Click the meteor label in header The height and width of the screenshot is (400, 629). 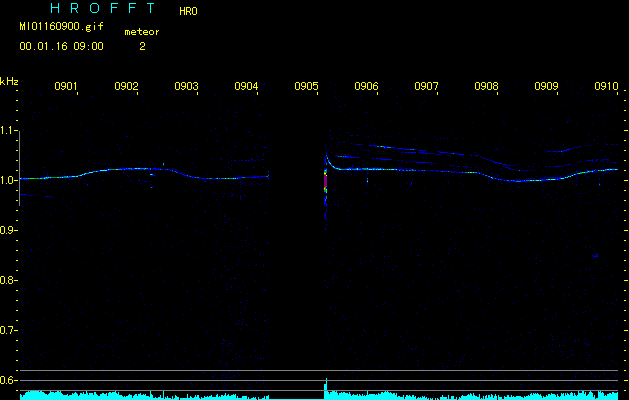tap(141, 32)
